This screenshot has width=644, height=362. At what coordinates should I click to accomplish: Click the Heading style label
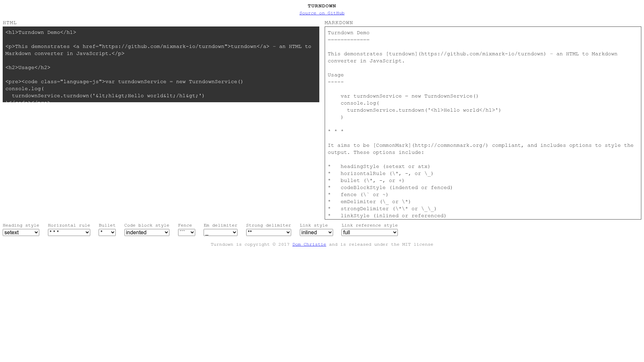[x=21, y=225]
